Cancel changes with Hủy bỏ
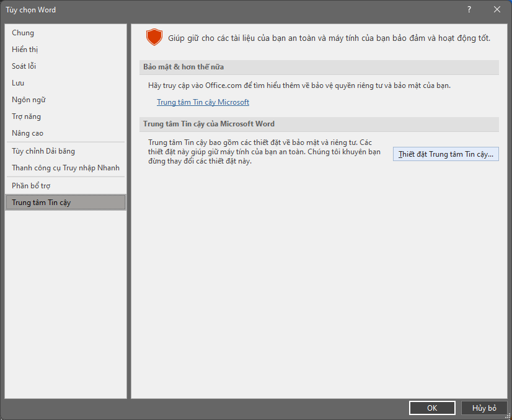 coord(484,408)
